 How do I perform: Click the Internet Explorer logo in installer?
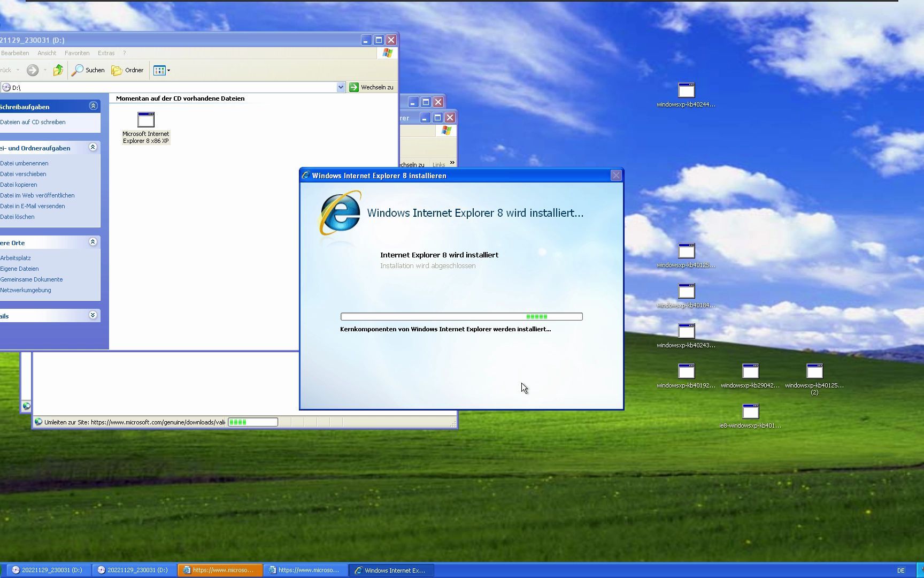[x=340, y=214]
